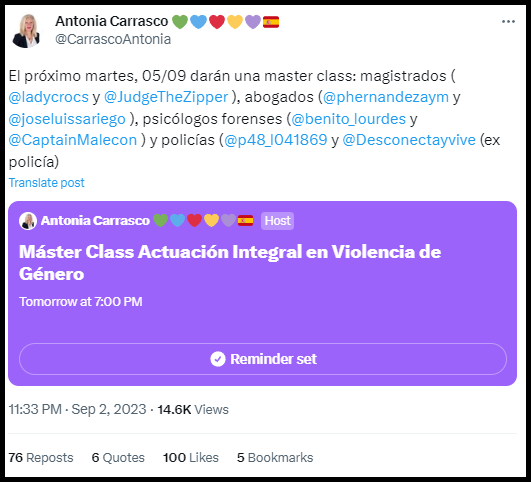The width and height of the screenshot is (531, 482).
Task: Toggle the Reminder set button
Action: point(263,359)
